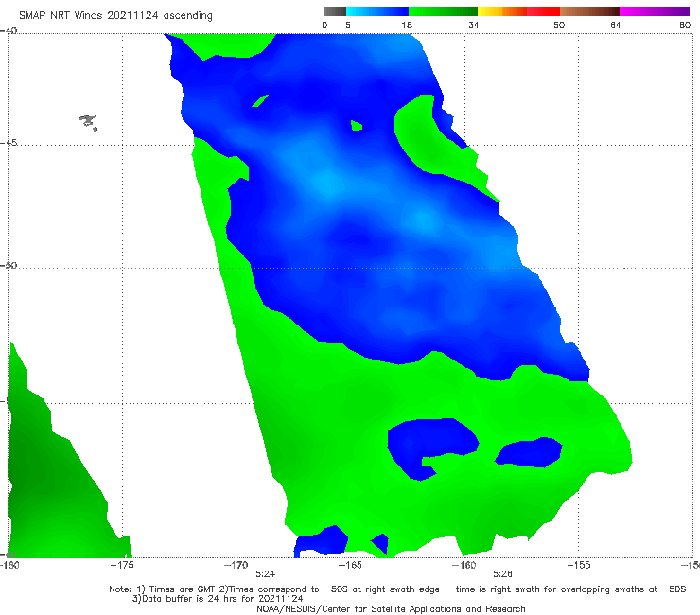Click the '64' color bar scale label
700x615 pixels.
click(x=616, y=26)
